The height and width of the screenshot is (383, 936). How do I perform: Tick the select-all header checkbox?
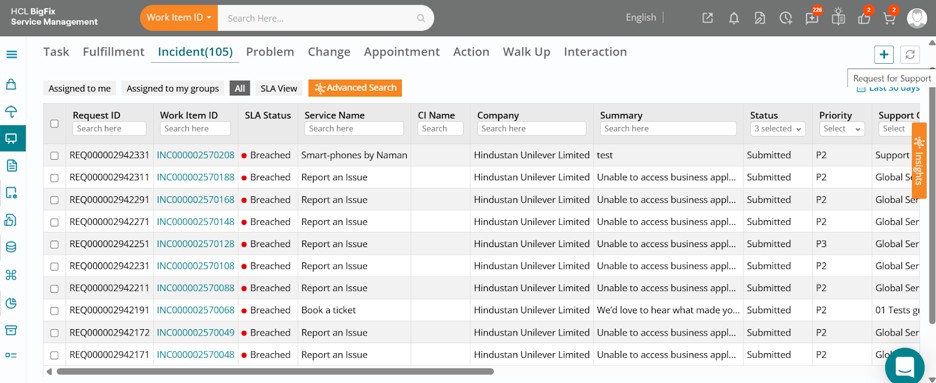tap(54, 123)
